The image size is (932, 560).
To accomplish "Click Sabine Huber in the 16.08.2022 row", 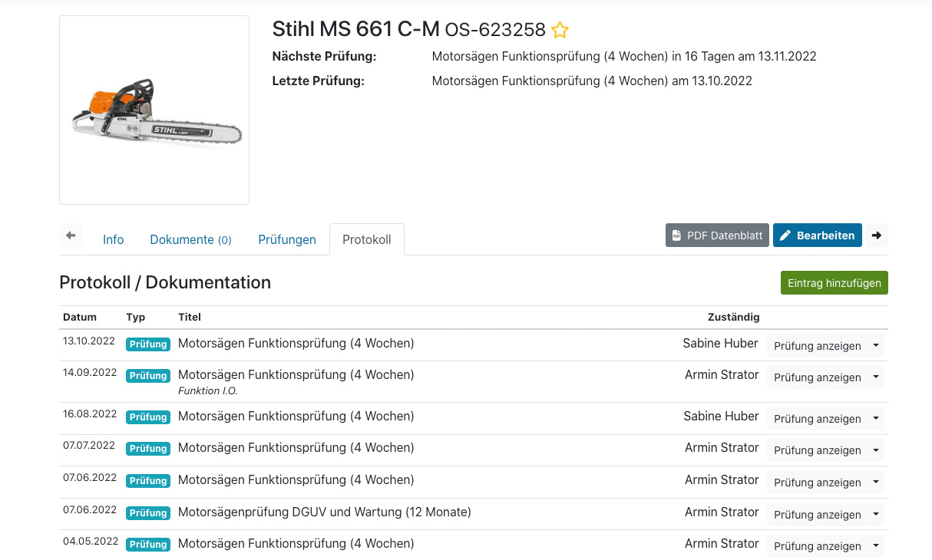I will [x=722, y=417].
